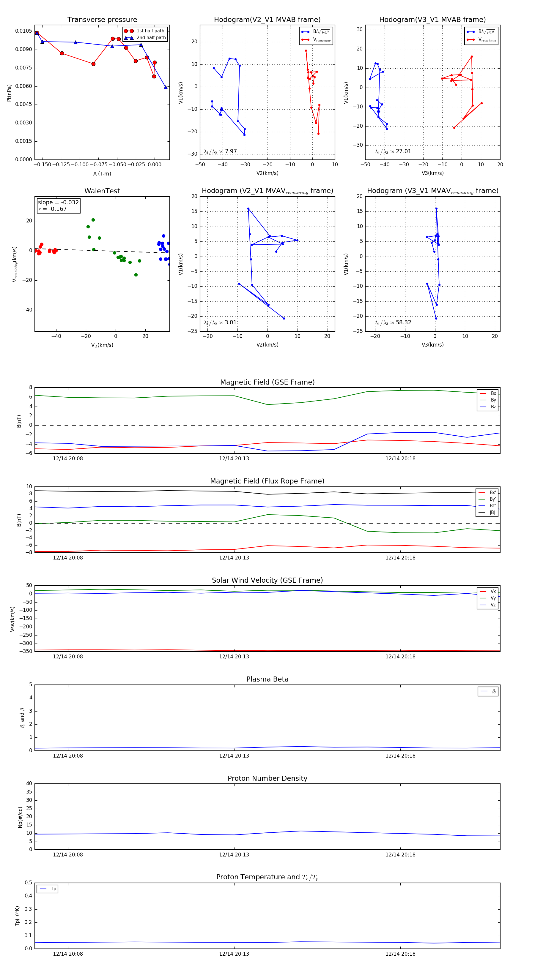This screenshot has height=980, width=535.
Task: Click the 'Hodogram(V3_V1 MVAB frame)' title
Action: point(432,20)
